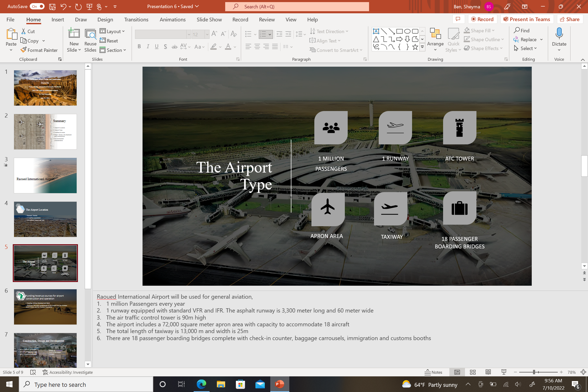The width and height of the screenshot is (588, 392).
Task: Click the Share button
Action: tap(570, 19)
